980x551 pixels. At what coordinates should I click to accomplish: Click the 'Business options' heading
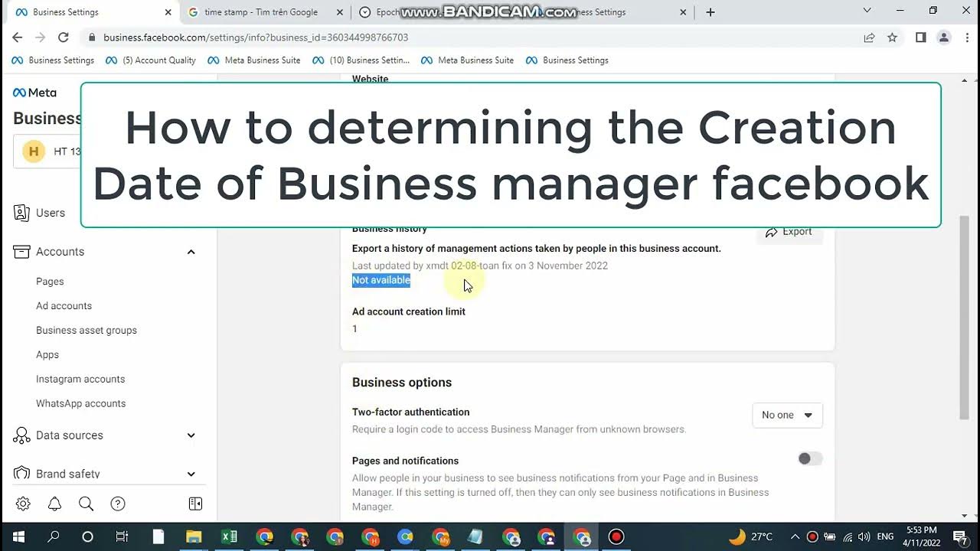point(402,383)
